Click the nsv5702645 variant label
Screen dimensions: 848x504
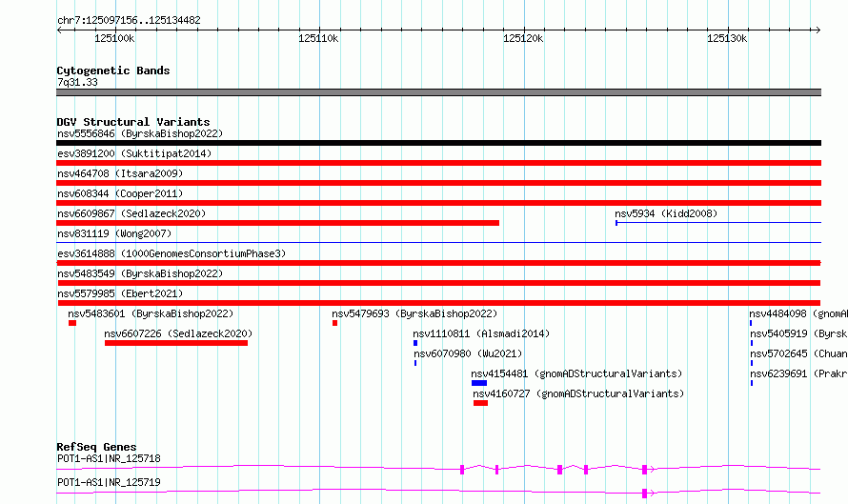pyautogui.click(x=798, y=353)
